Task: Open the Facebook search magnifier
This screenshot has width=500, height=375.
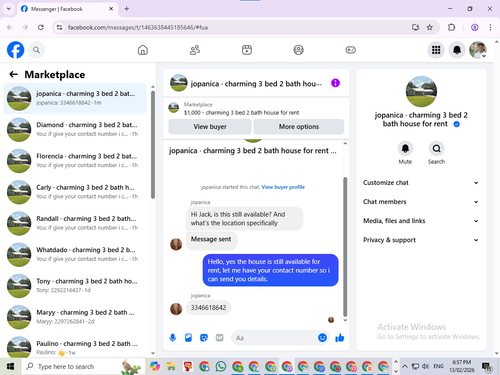Action: [36, 50]
